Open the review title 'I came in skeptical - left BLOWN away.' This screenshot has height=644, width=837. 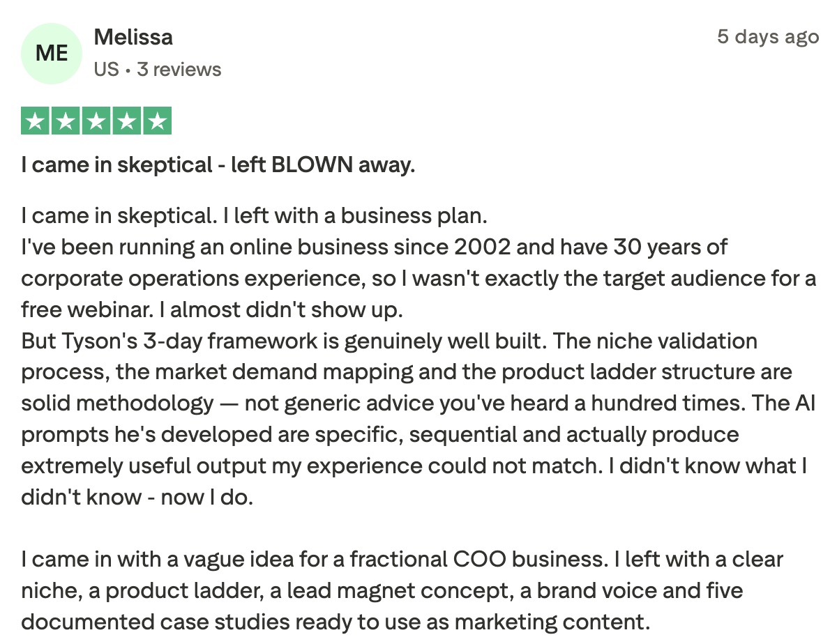(x=218, y=165)
